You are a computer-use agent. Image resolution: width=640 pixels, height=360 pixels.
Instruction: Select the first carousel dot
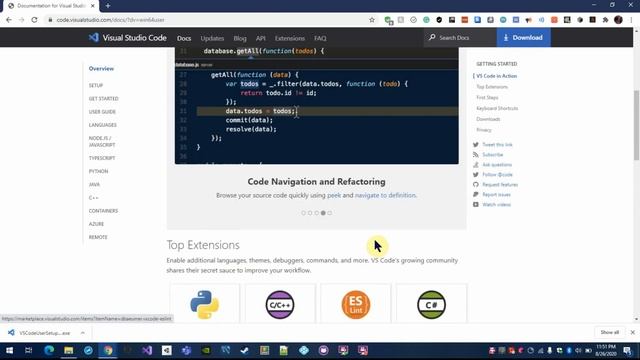tap(303, 213)
